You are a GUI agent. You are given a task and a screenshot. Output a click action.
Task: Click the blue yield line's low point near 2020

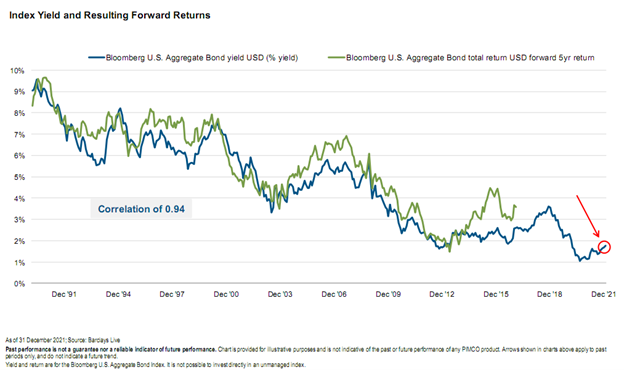[x=580, y=261]
